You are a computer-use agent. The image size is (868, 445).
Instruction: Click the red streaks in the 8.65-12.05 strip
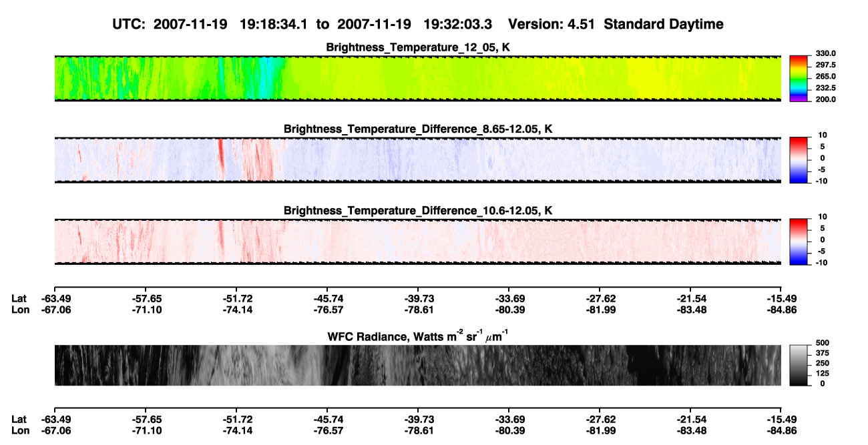tap(254, 159)
